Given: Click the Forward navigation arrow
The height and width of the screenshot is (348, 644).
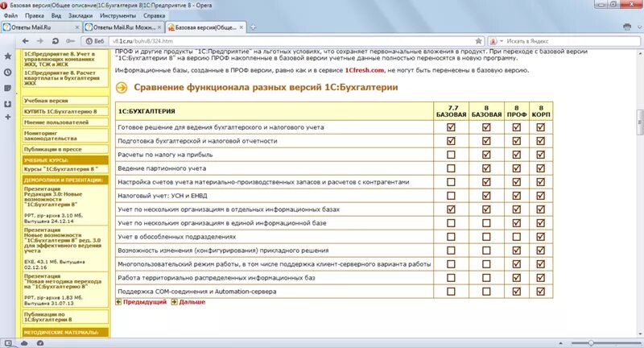Looking at the screenshot, I should (x=39, y=41).
